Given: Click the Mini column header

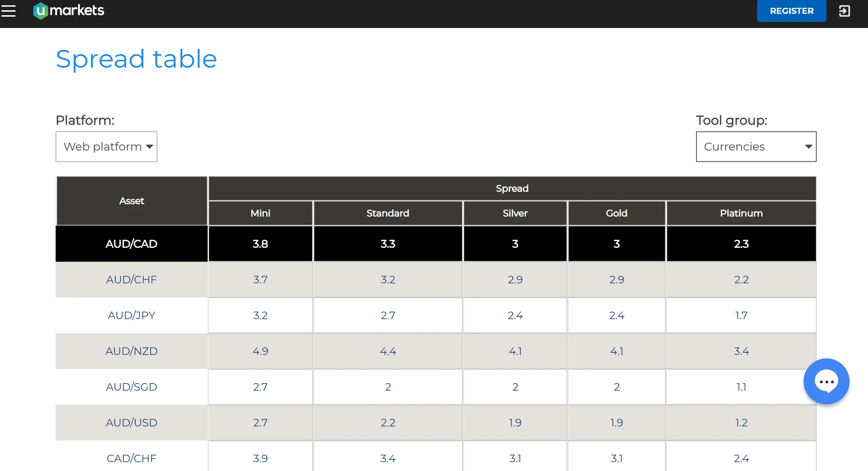Looking at the screenshot, I should (260, 213).
